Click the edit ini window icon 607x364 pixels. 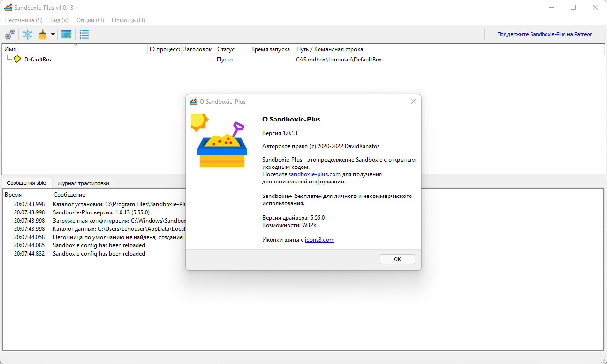[x=66, y=34]
